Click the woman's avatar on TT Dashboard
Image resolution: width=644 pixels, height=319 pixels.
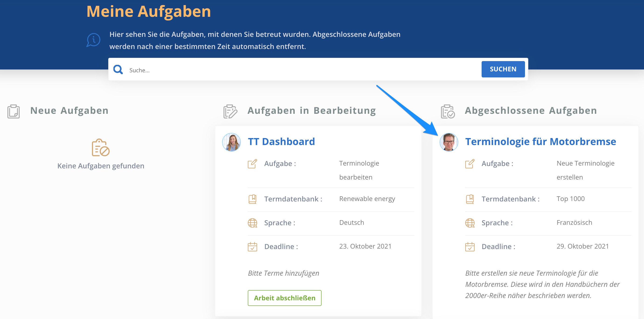[x=231, y=142]
